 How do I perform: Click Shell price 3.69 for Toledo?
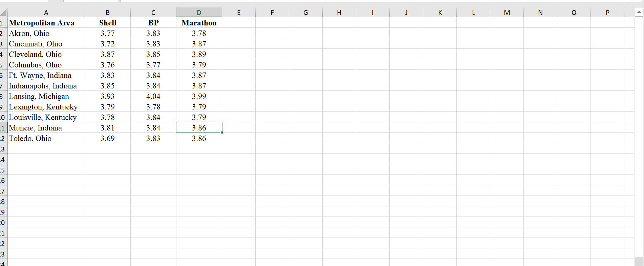(108, 138)
